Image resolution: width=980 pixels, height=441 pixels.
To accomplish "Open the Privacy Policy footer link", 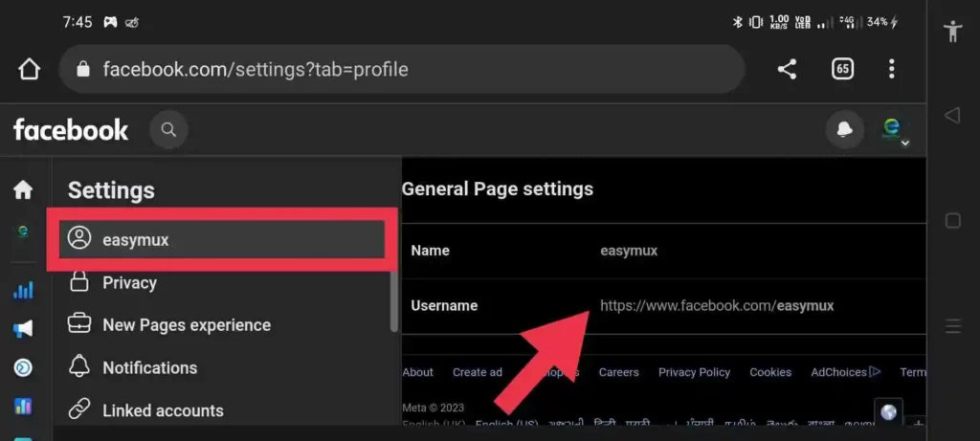I will (695, 372).
